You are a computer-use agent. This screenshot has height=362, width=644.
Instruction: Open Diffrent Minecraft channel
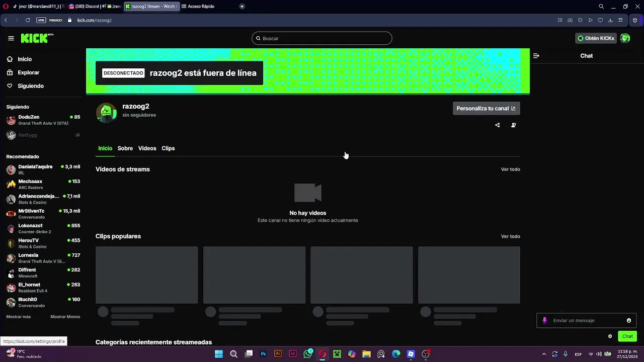pyautogui.click(x=43, y=273)
